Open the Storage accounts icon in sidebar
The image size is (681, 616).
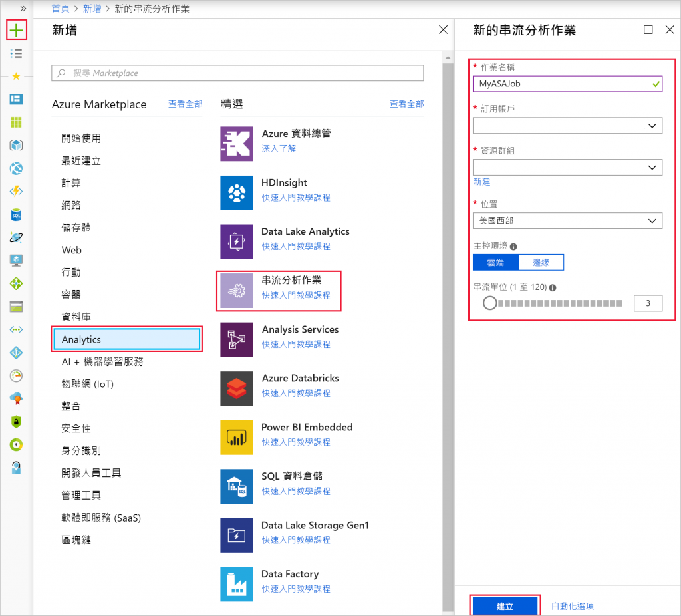click(16, 307)
